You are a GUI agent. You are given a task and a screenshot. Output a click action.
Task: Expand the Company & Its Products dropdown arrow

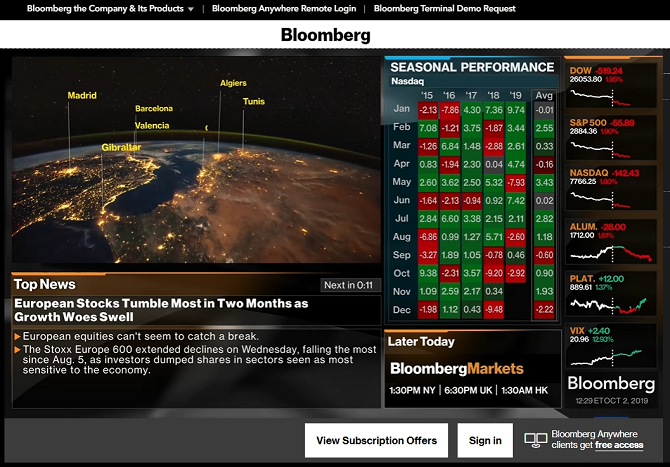tap(190, 9)
